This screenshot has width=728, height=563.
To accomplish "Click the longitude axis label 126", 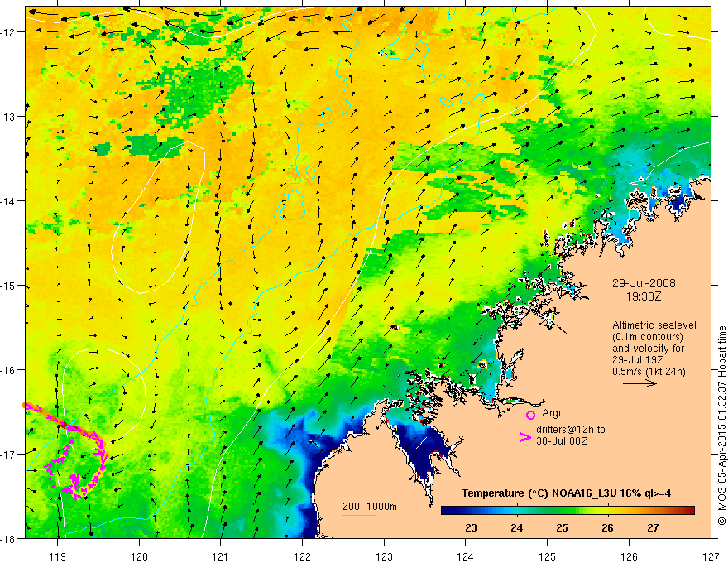I will (629, 556).
